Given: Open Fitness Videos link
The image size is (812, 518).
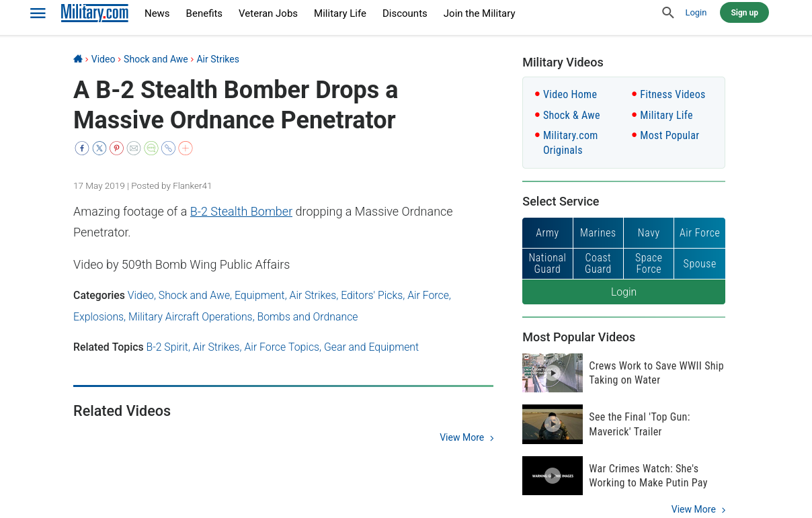Looking at the screenshot, I should 672,95.
